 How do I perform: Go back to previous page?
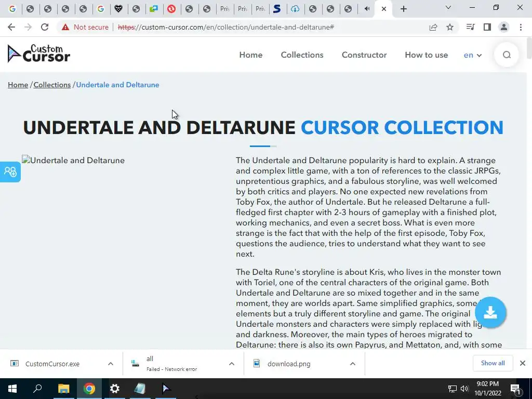pos(11,27)
